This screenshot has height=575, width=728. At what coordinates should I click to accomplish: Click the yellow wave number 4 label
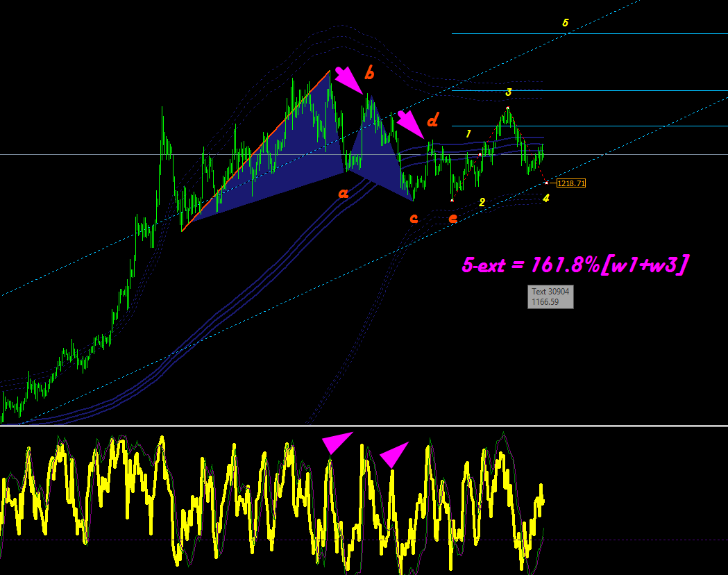546,198
